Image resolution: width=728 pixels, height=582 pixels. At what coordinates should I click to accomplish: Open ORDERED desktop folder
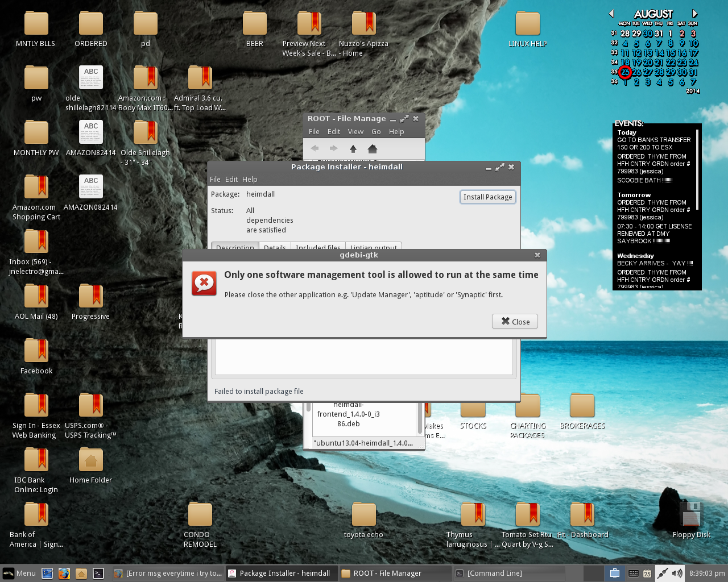pos(91,29)
